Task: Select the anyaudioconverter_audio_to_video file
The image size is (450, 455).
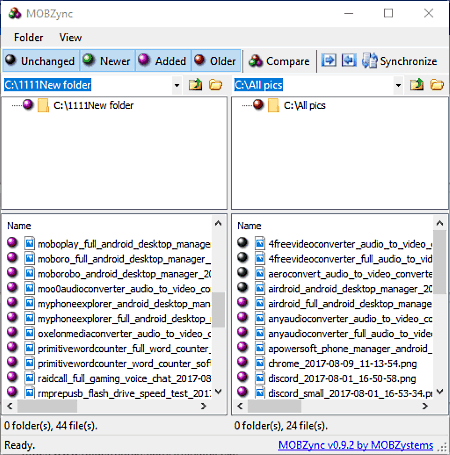Action: point(350,319)
